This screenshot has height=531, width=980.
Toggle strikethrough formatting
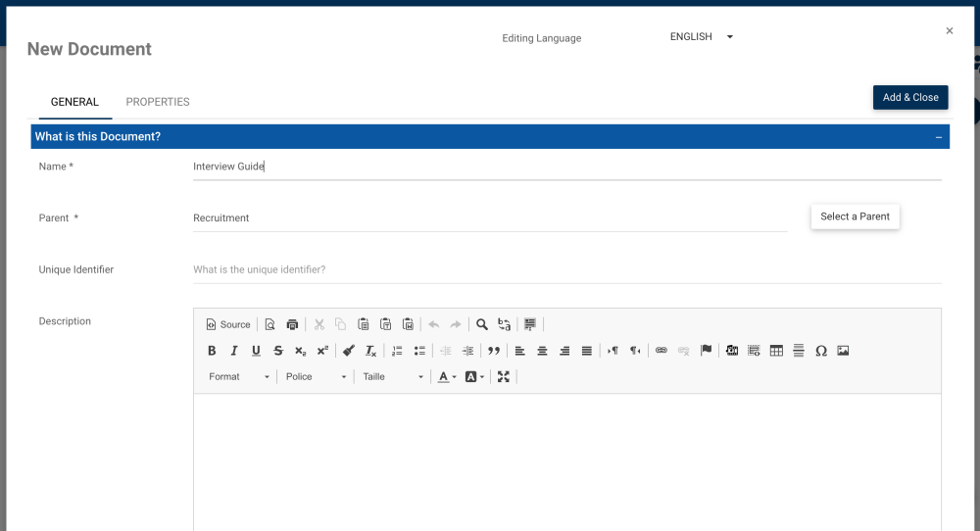278,351
